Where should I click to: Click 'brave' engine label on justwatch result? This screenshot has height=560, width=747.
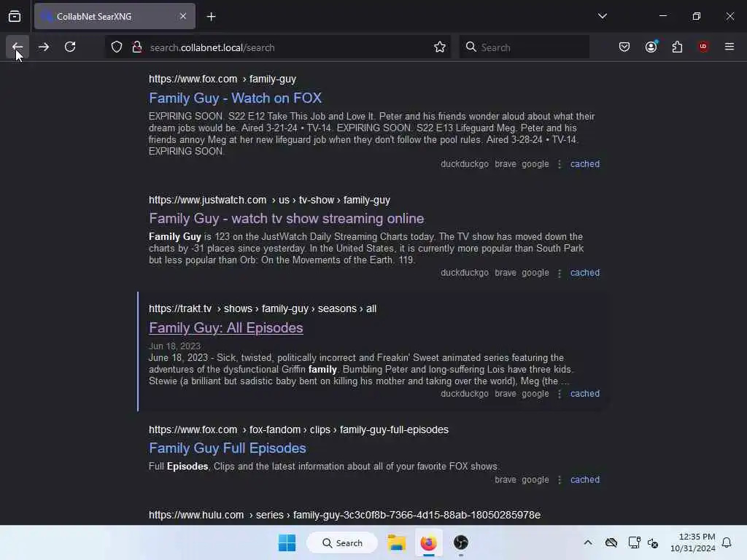pyautogui.click(x=506, y=273)
